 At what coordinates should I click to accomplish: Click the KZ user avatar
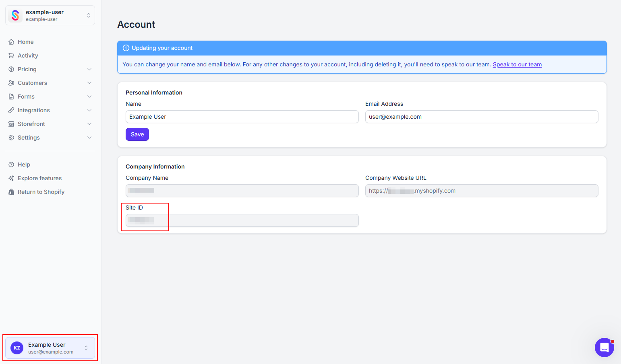click(x=17, y=348)
